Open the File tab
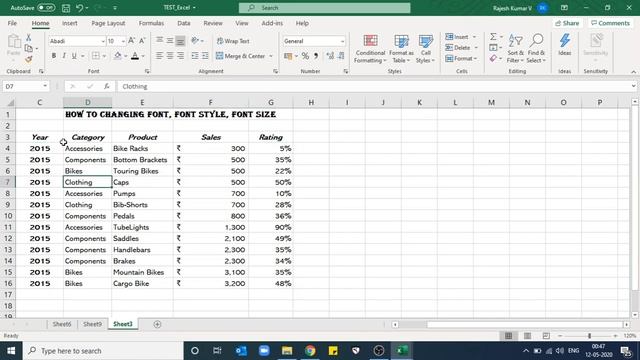The image size is (640, 360). 12,23
